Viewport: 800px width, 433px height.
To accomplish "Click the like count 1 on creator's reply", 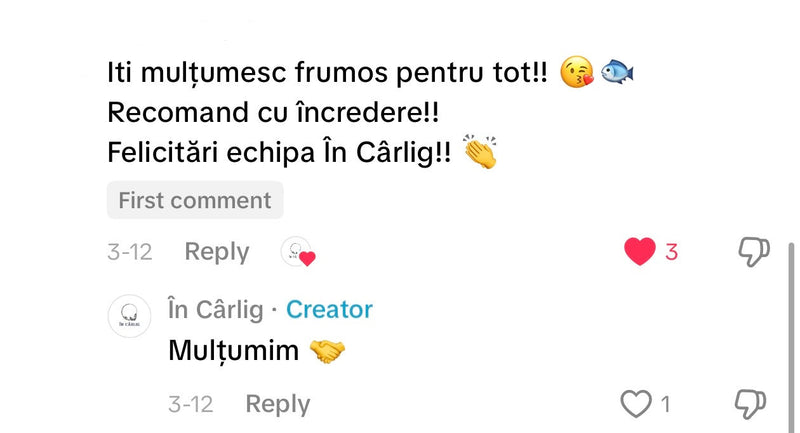I will coord(665,404).
